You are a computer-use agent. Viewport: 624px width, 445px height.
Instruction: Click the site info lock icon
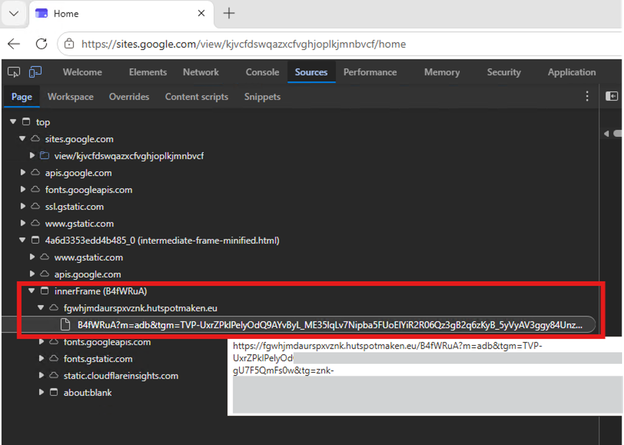tap(69, 44)
